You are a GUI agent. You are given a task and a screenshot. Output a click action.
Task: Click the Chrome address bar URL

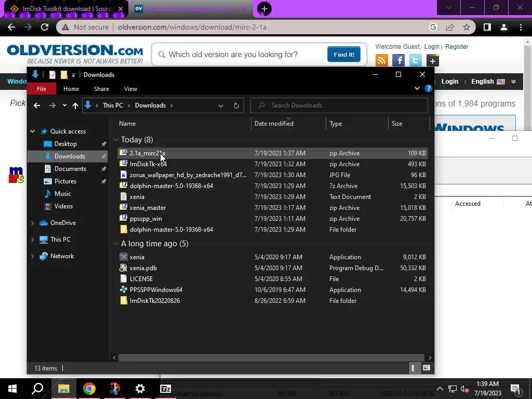click(x=192, y=27)
